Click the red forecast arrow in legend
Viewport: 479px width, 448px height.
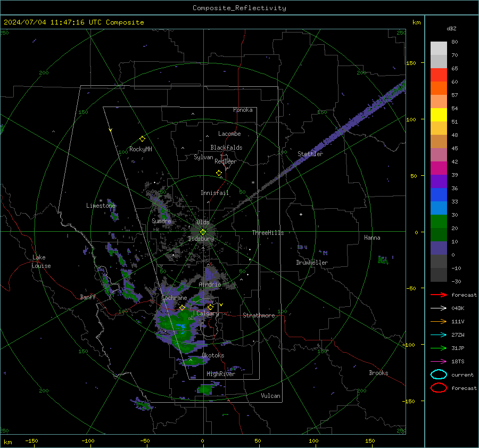tap(439, 295)
